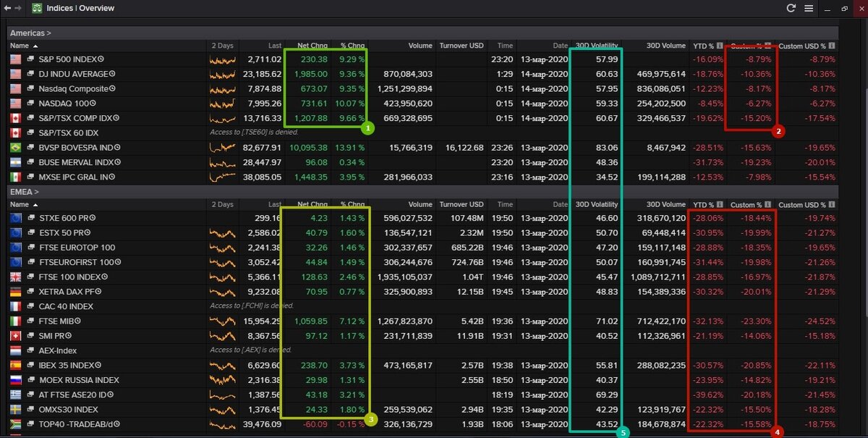Click the Italian flag beside FTSE MIB
This screenshot has height=438, width=868.
coord(15,321)
